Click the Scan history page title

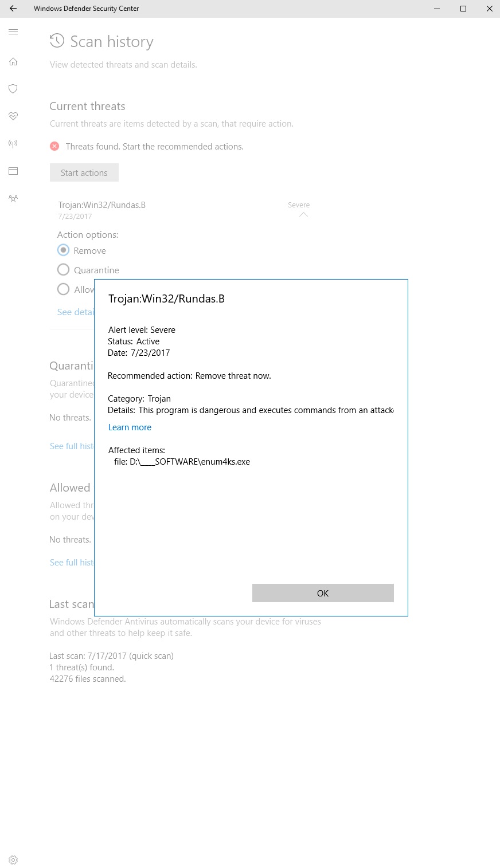[x=112, y=42]
